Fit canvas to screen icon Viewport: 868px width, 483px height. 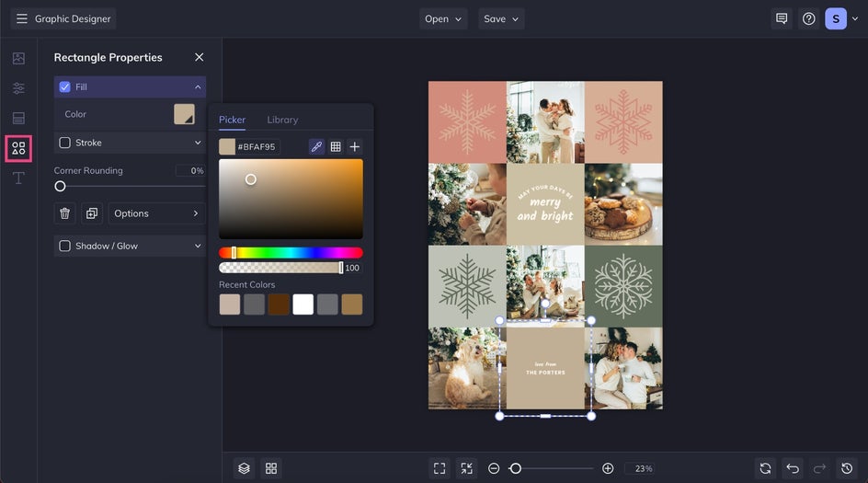(440, 468)
